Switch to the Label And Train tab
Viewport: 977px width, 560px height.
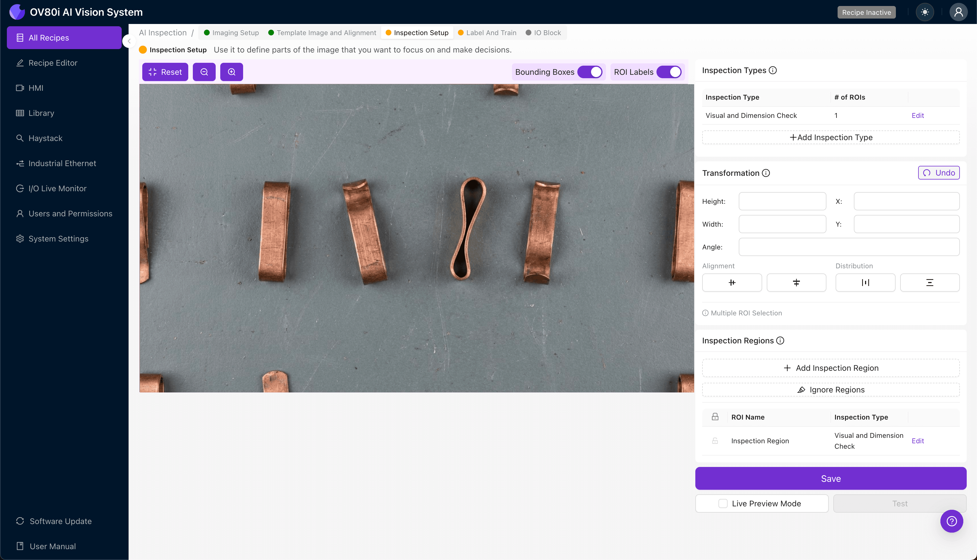487,33
